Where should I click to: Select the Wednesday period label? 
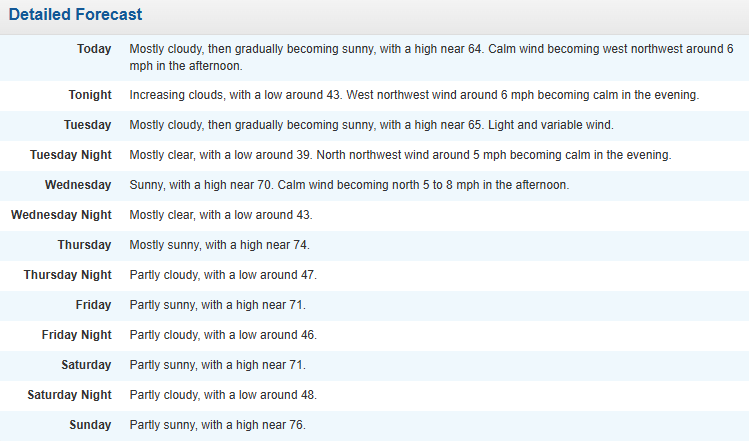(x=78, y=185)
